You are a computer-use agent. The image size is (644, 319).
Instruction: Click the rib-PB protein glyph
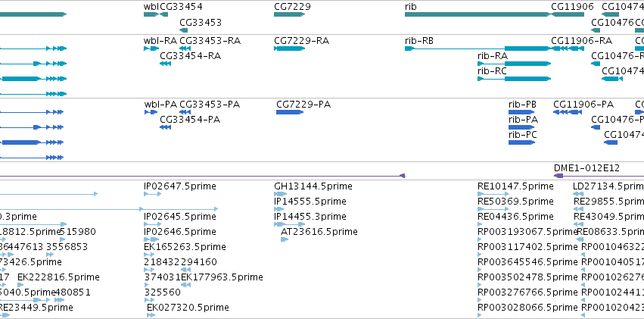pyautogui.click(x=521, y=112)
